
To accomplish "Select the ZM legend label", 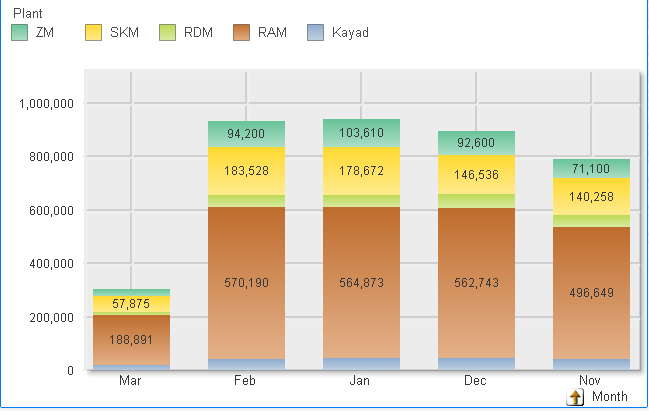I will [44, 33].
